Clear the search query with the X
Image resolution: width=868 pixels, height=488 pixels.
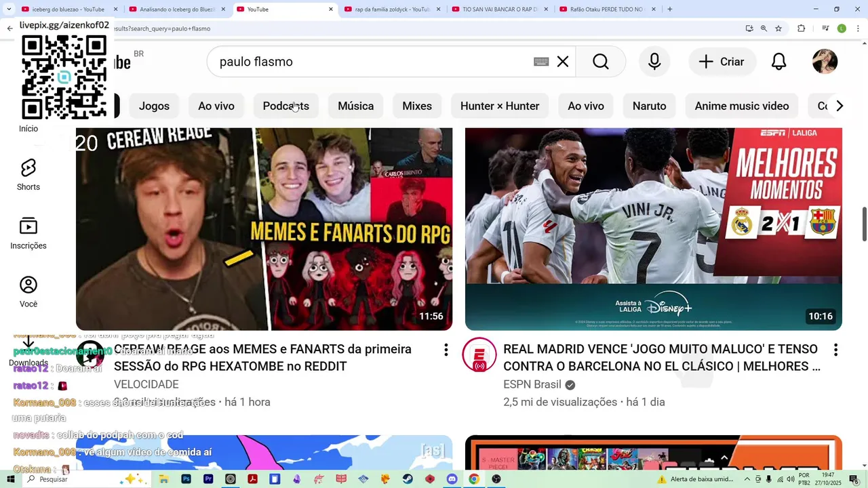tap(563, 62)
